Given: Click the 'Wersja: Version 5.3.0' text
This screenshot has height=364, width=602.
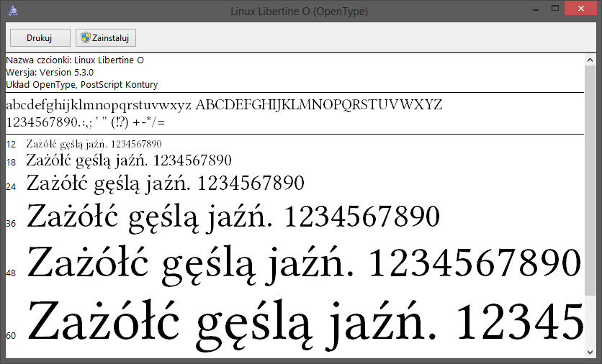Looking at the screenshot, I should point(50,73).
